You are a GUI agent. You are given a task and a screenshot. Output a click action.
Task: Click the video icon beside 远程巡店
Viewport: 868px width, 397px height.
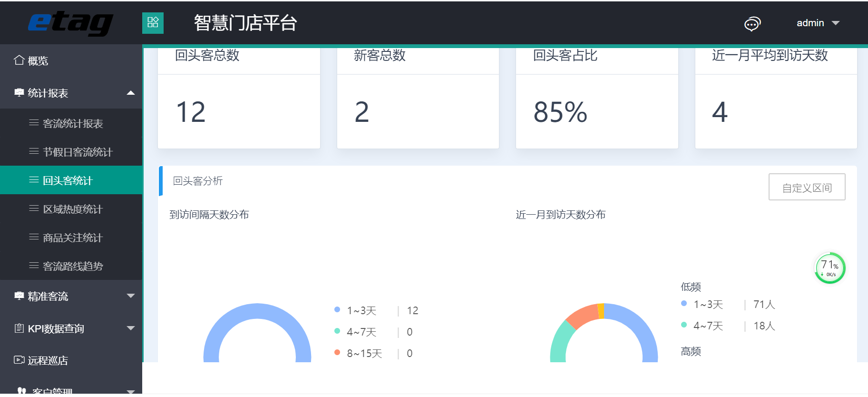pos(19,360)
